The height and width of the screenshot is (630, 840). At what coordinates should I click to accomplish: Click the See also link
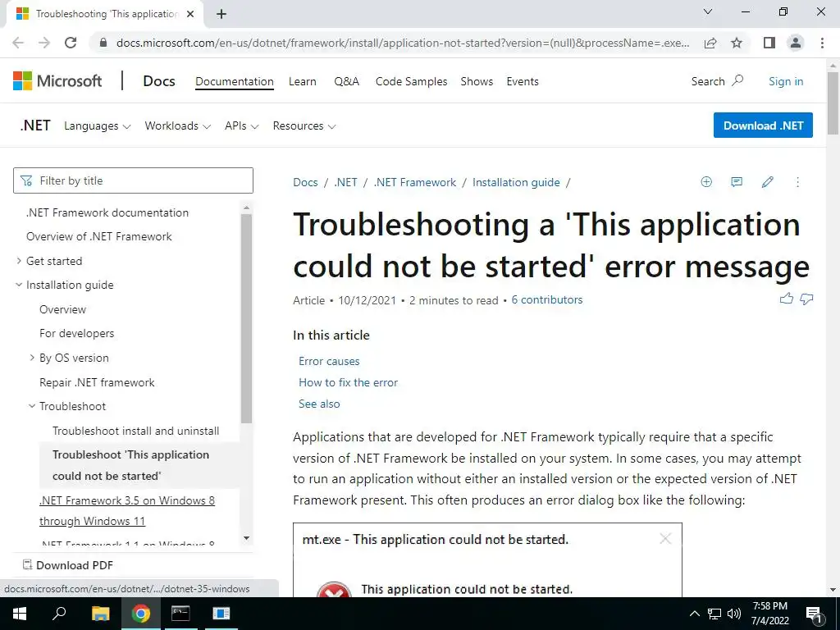319,404
